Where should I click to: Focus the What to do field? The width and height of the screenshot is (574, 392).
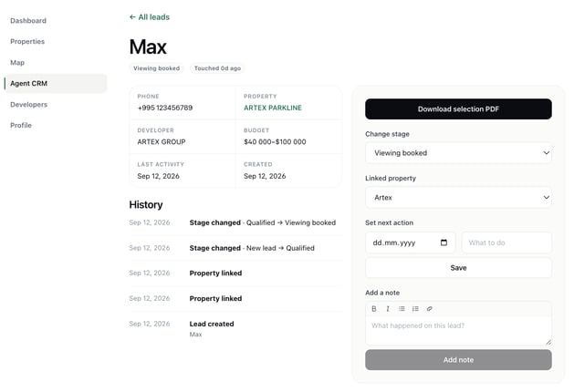click(506, 242)
